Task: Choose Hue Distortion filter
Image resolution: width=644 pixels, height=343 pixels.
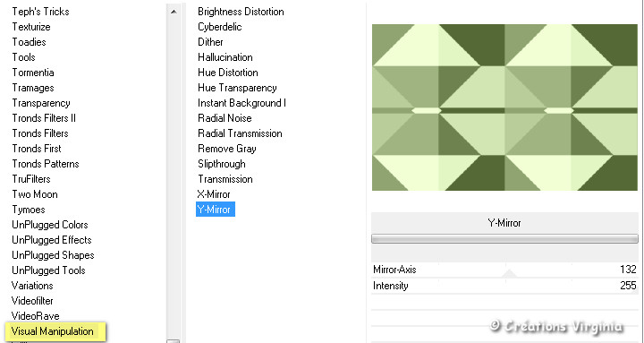Action: (x=228, y=73)
